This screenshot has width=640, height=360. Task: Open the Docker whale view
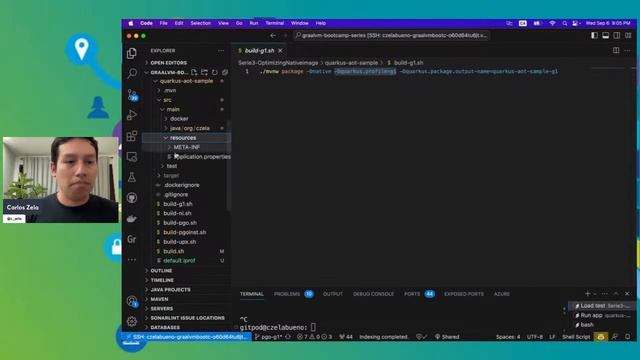pos(132,219)
